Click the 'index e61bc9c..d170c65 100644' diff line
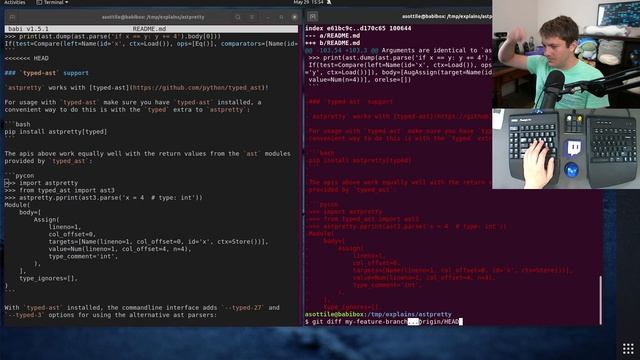 pos(358,29)
